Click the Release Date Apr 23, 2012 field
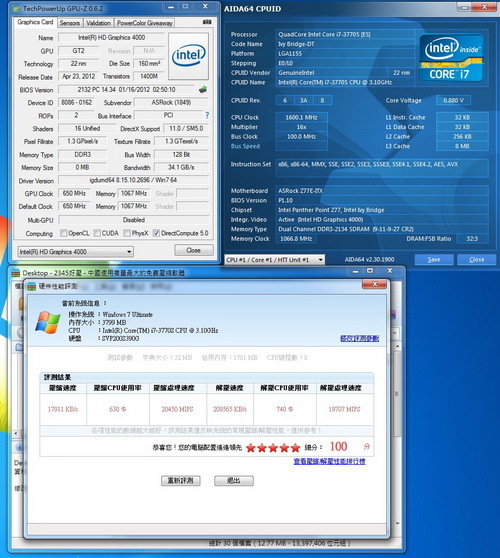Screen dimensions: 500x558 (79, 76)
